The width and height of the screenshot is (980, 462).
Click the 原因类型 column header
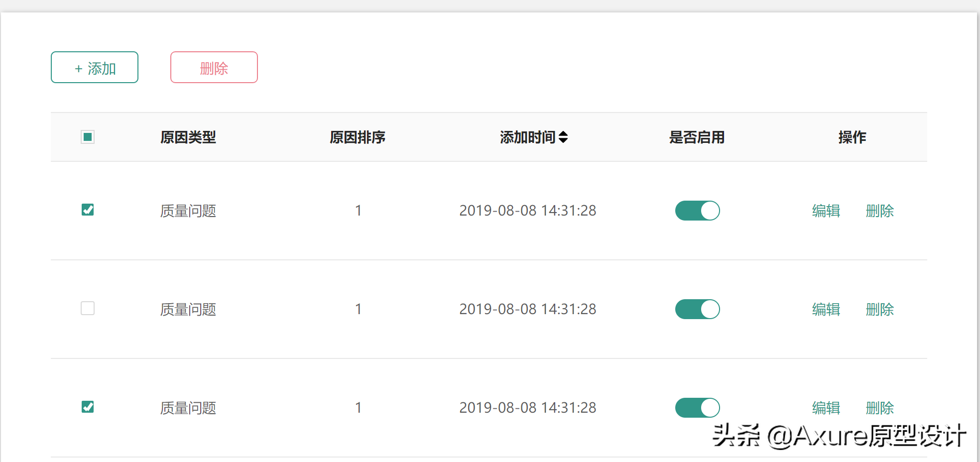(x=188, y=137)
